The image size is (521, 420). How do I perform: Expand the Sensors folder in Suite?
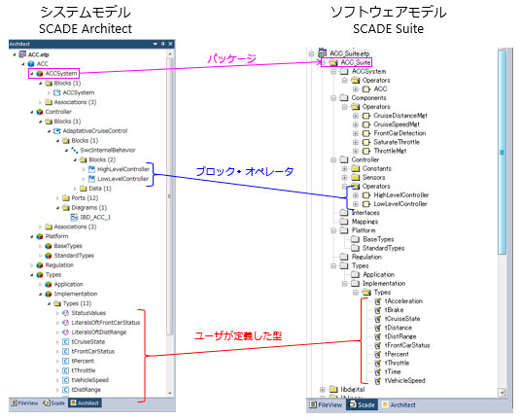344,178
